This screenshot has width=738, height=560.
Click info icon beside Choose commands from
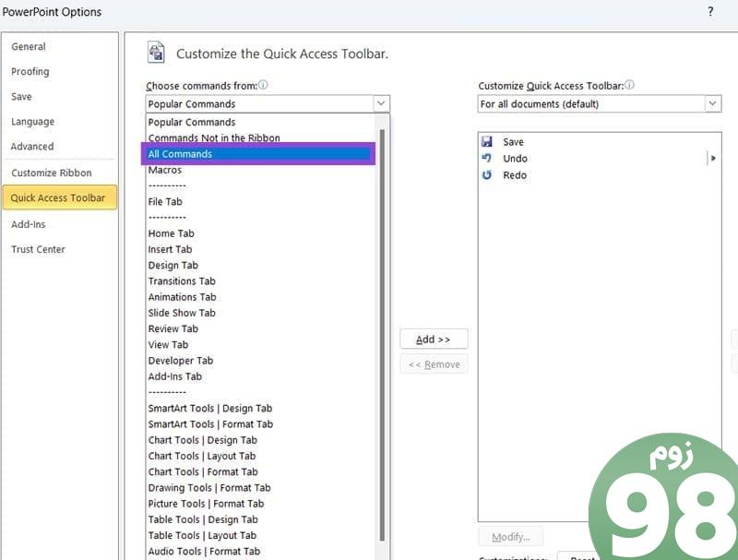(x=263, y=85)
